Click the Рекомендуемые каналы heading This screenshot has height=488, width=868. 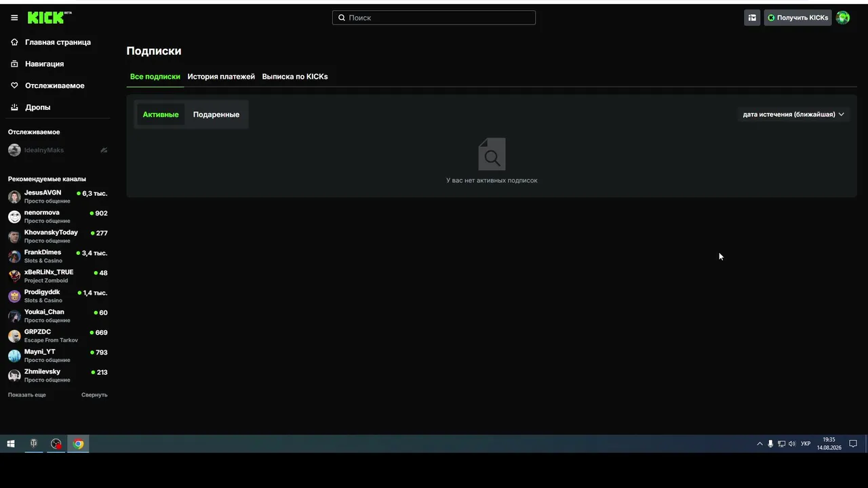pyautogui.click(x=47, y=179)
